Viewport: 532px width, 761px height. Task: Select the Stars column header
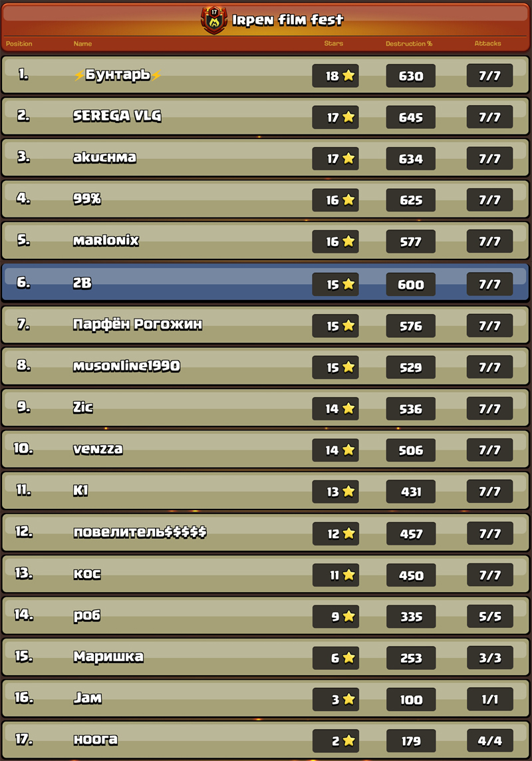point(334,43)
